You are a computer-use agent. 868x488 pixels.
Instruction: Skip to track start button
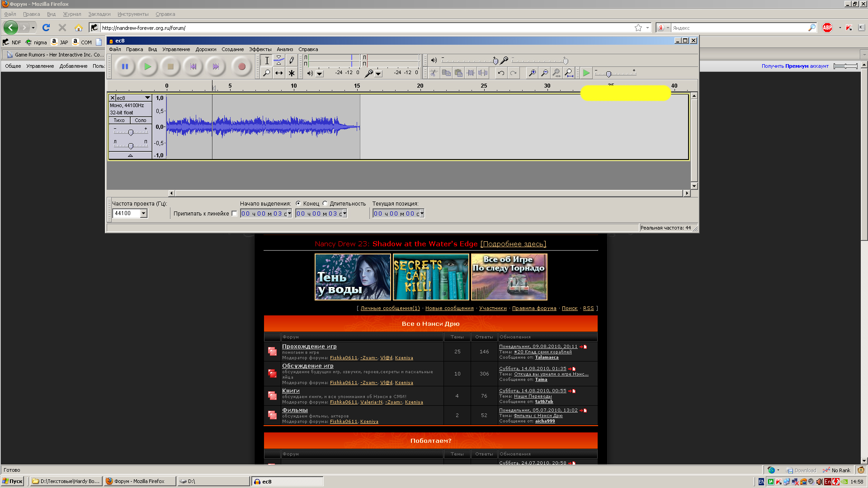click(193, 67)
